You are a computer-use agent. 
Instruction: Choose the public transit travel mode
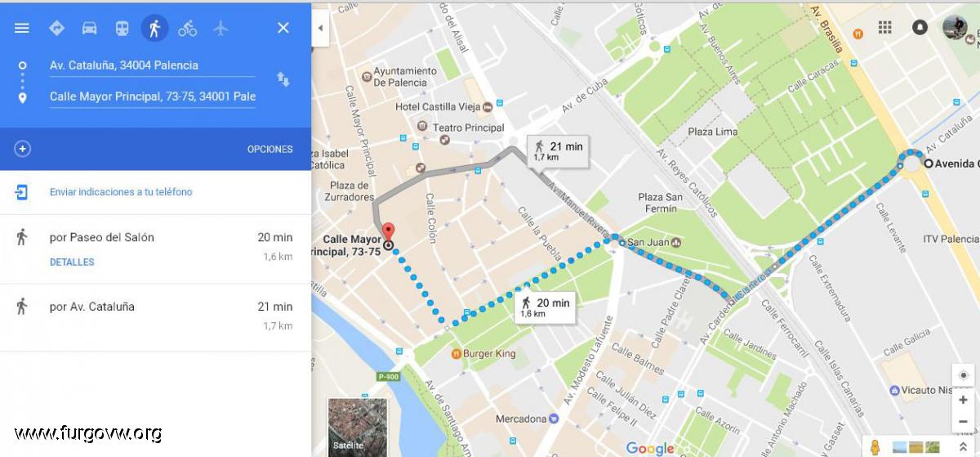pyautogui.click(x=122, y=28)
